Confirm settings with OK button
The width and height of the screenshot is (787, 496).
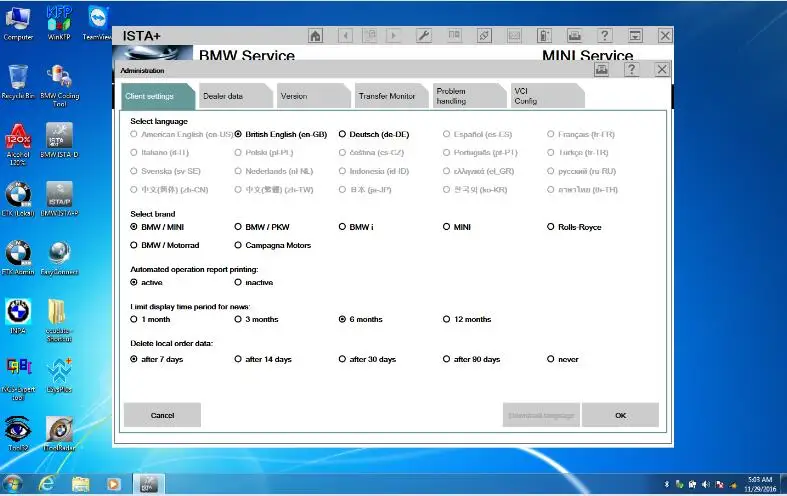click(620, 415)
